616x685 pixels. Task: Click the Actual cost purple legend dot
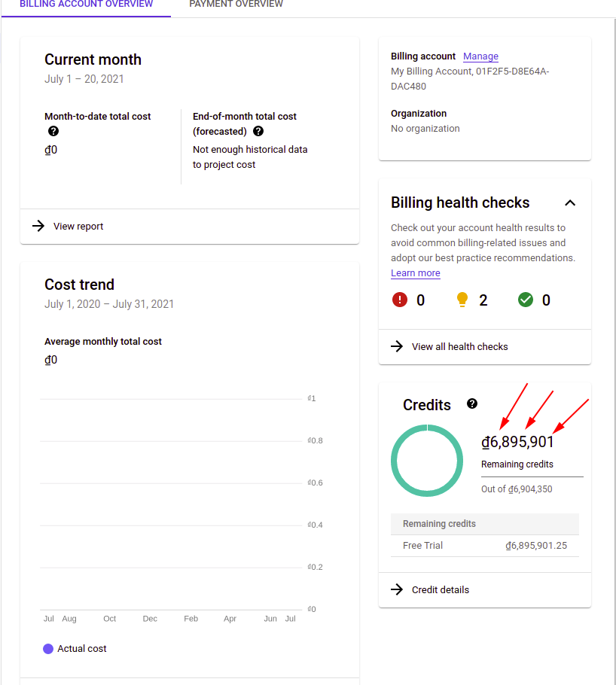pos(48,648)
